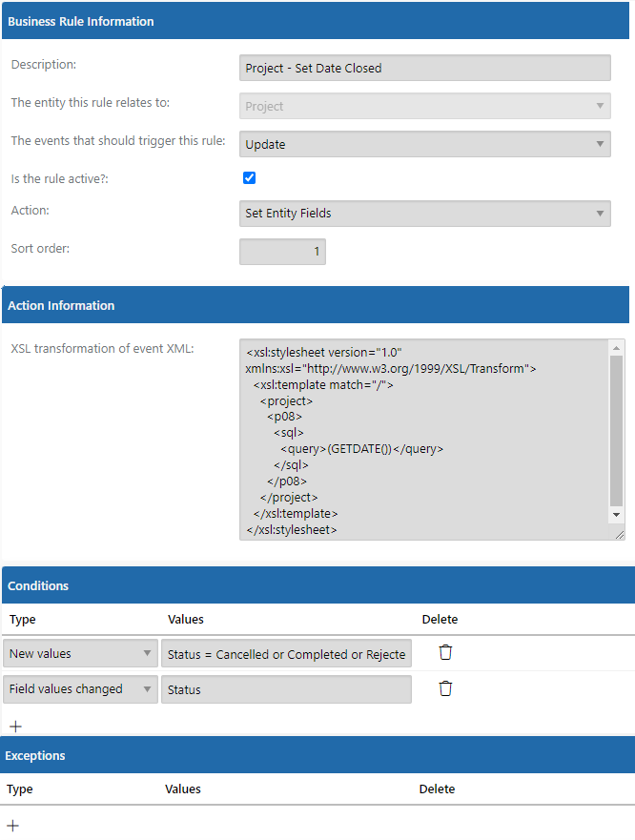Screen dimensions: 635x840
Task: Click the Status = Cancelled or Completed values field
Action: coord(286,653)
